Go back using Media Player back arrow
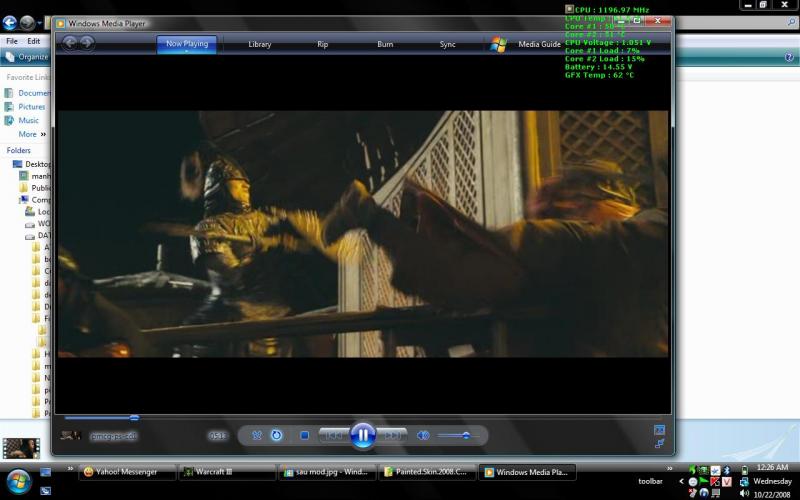The width and height of the screenshot is (800, 500). (70, 43)
